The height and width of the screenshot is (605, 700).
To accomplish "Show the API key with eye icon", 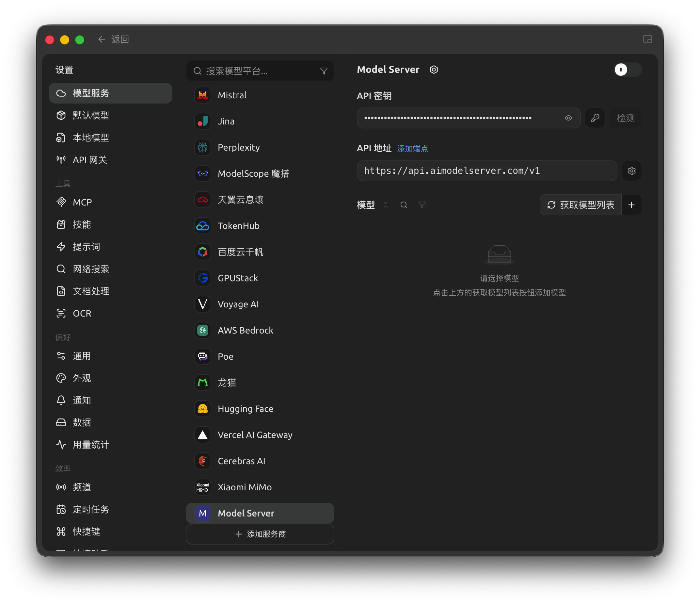I will [x=568, y=118].
